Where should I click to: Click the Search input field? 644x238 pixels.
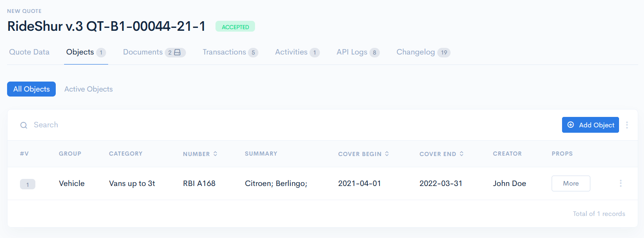coord(166,125)
